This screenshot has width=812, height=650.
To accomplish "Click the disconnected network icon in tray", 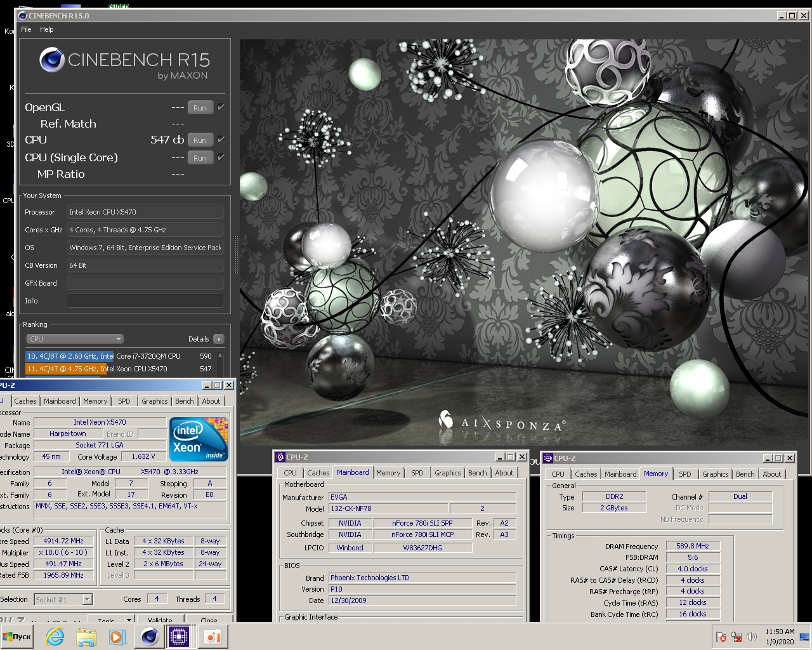I will tap(737, 637).
